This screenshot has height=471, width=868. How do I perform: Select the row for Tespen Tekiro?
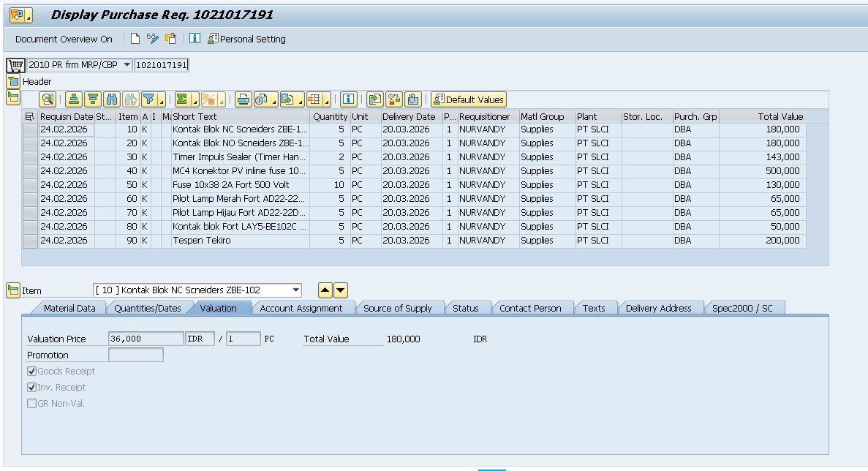30,241
